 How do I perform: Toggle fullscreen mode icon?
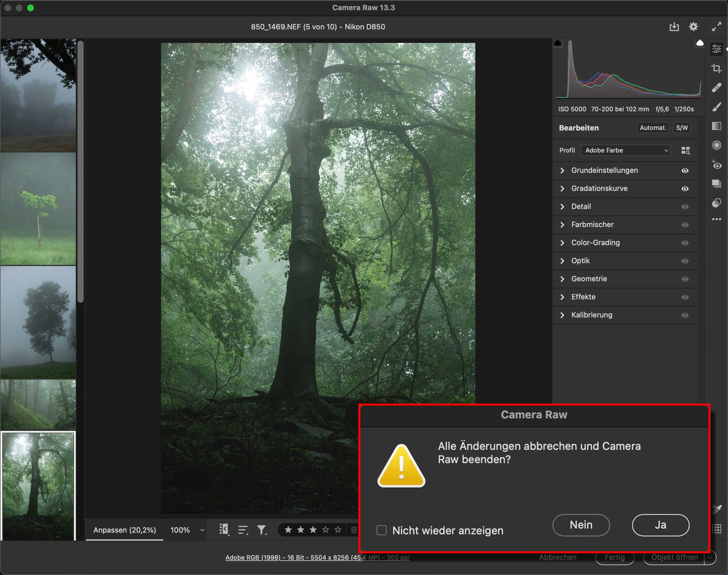point(716,27)
